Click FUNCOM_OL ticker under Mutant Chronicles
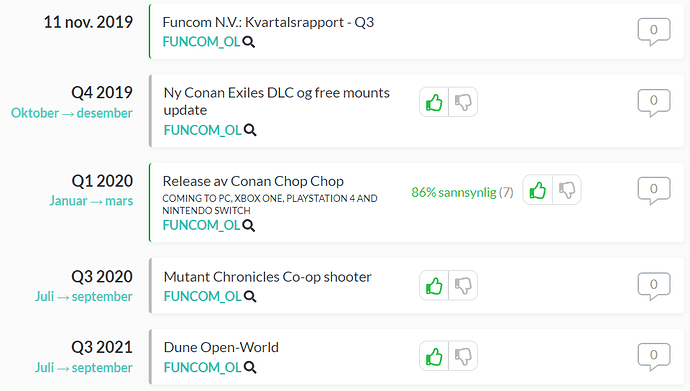This screenshot has width=690, height=391. tap(202, 296)
